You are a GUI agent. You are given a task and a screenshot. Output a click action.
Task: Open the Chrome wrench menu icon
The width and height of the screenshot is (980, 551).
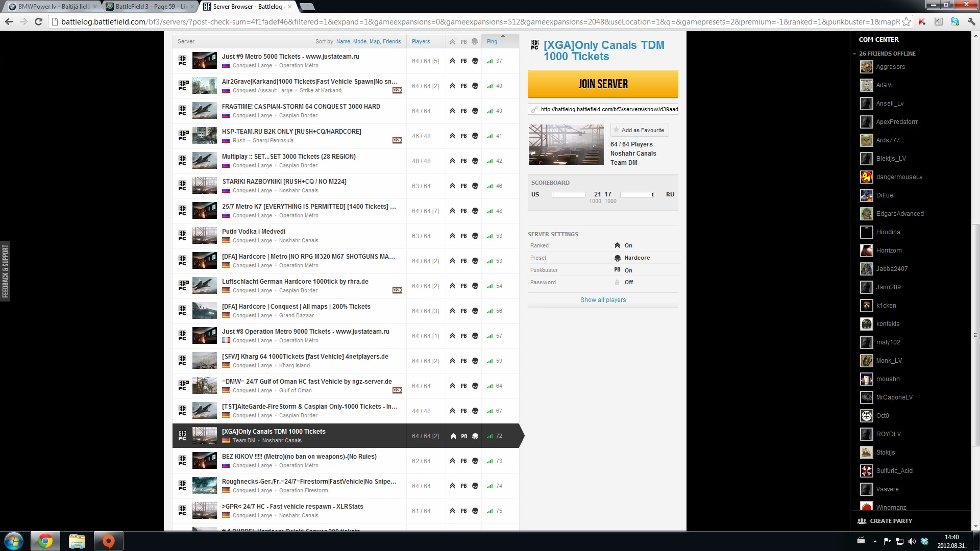coord(971,21)
